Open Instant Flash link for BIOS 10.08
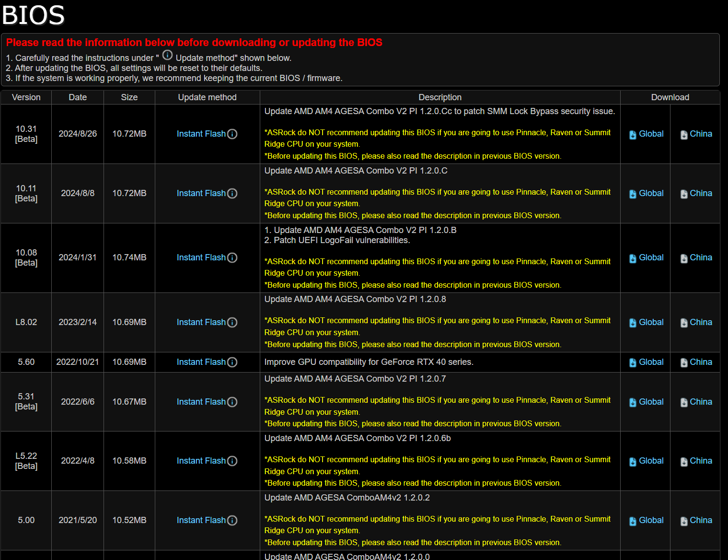The width and height of the screenshot is (728, 560). point(201,257)
